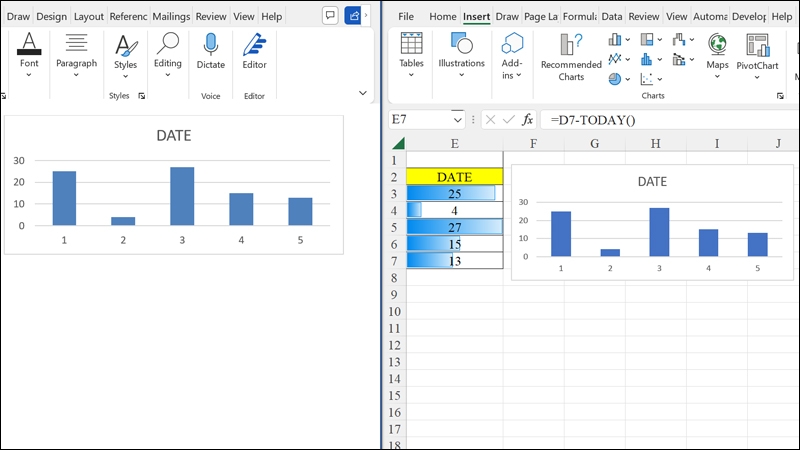Click the Name Box showing E7

pos(420,120)
